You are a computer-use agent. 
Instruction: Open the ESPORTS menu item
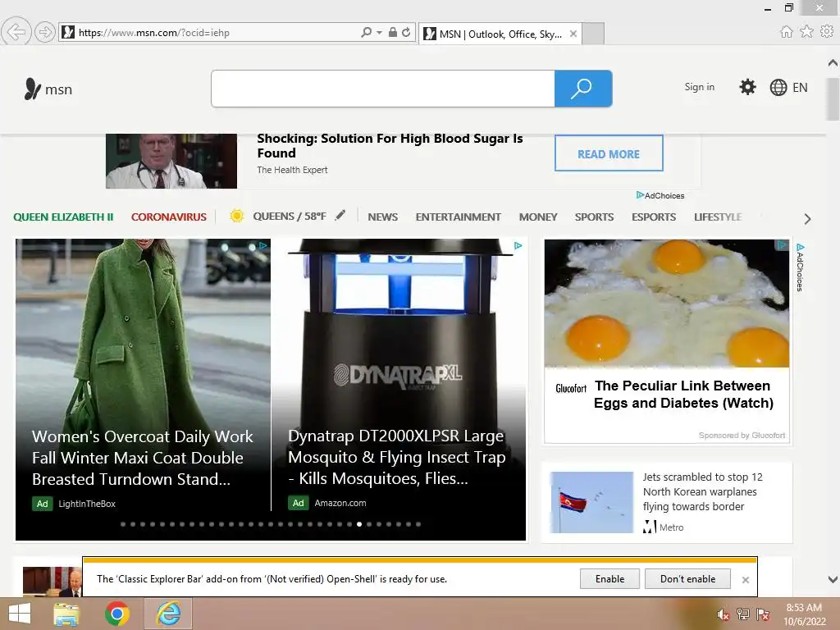[x=654, y=217]
